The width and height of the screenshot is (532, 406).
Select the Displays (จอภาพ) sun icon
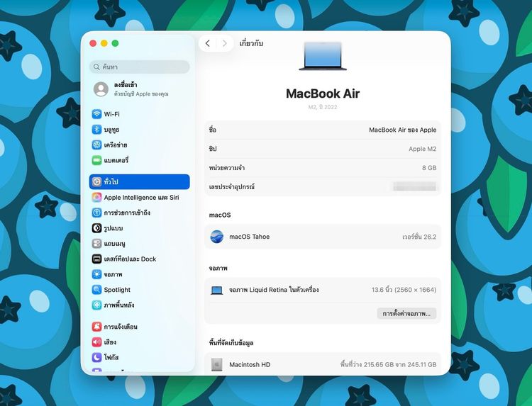pos(96,274)
